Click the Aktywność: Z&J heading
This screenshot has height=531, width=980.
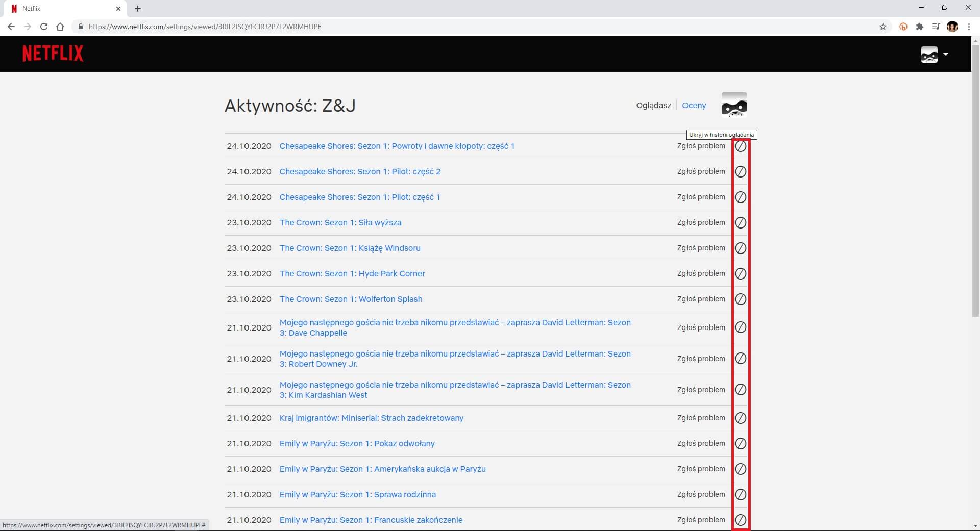click(290, 106)
